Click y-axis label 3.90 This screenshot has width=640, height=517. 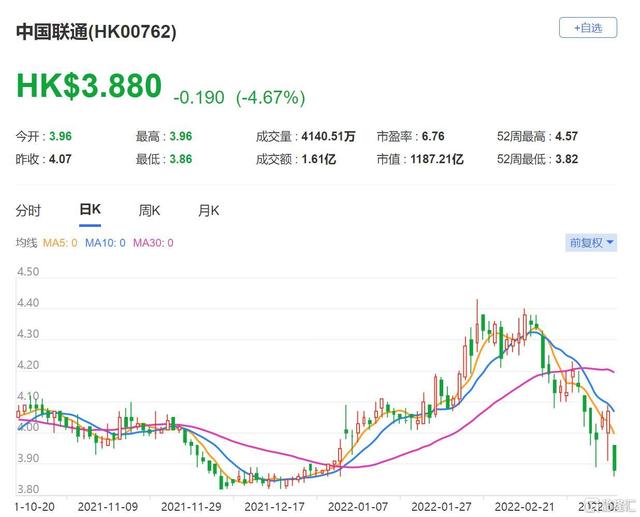pos(28,458)
